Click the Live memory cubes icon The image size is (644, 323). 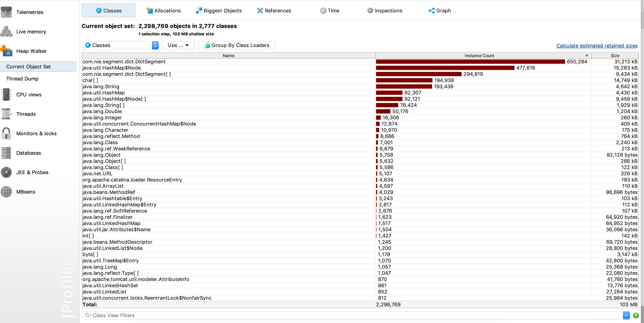6,31
